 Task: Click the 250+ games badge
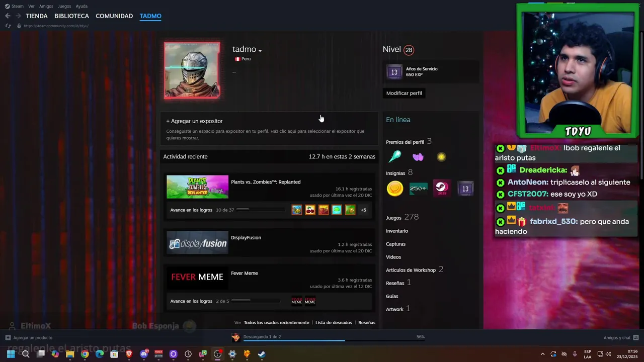click(x=418, y=189)
